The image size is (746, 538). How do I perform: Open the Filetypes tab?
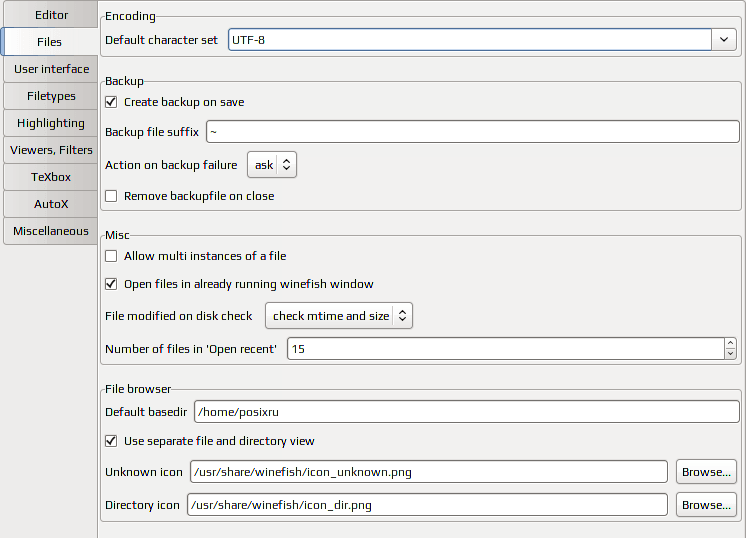tap(51, 96)
